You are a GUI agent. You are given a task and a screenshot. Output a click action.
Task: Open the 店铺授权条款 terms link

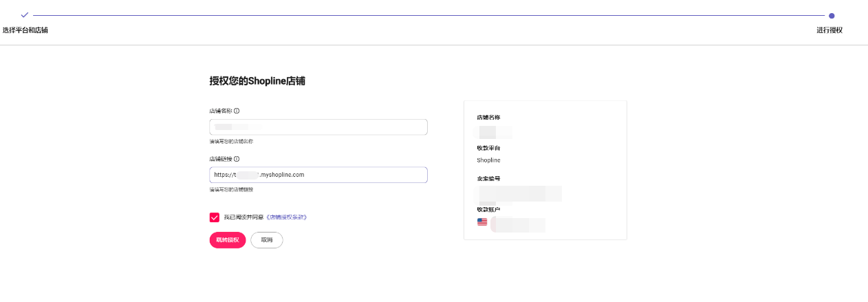click(x=286, y=217)
